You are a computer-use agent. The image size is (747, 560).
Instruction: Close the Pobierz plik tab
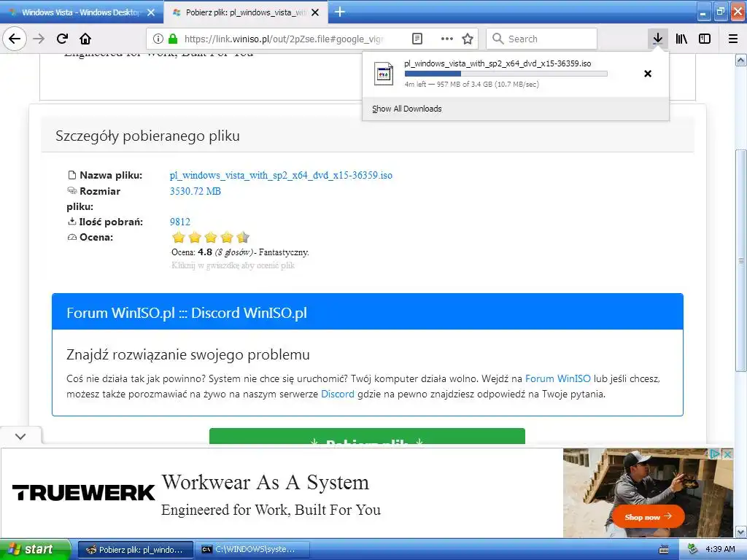tap(315, 12)
